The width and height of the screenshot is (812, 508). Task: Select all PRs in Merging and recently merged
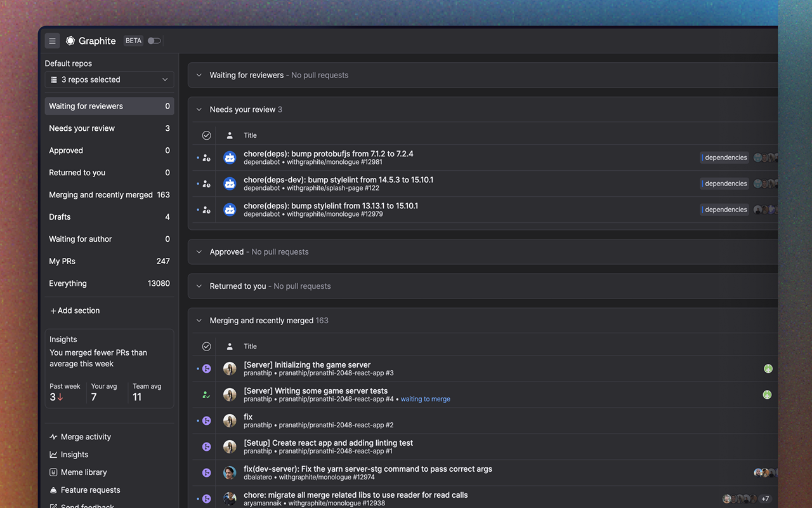tap(206, 346)
